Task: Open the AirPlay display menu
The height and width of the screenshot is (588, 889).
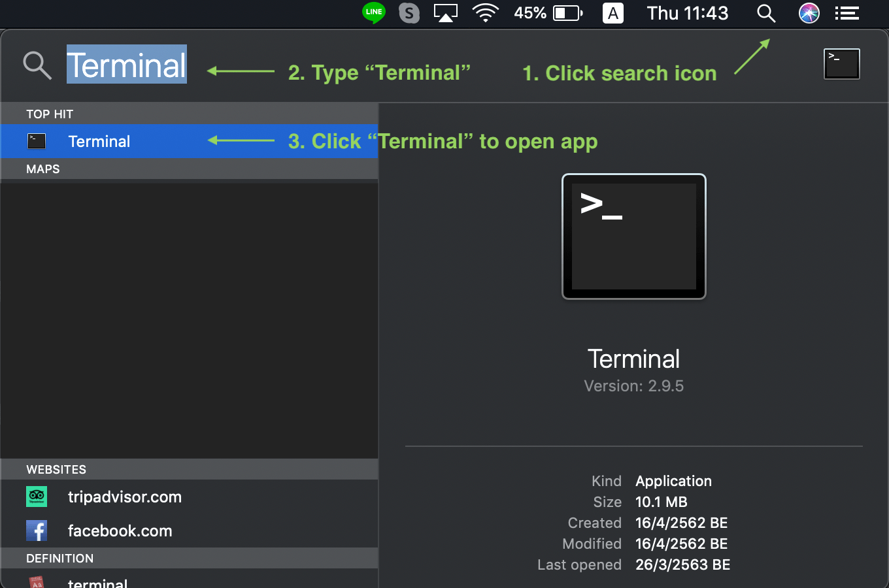Action: (x=446, y=13)
